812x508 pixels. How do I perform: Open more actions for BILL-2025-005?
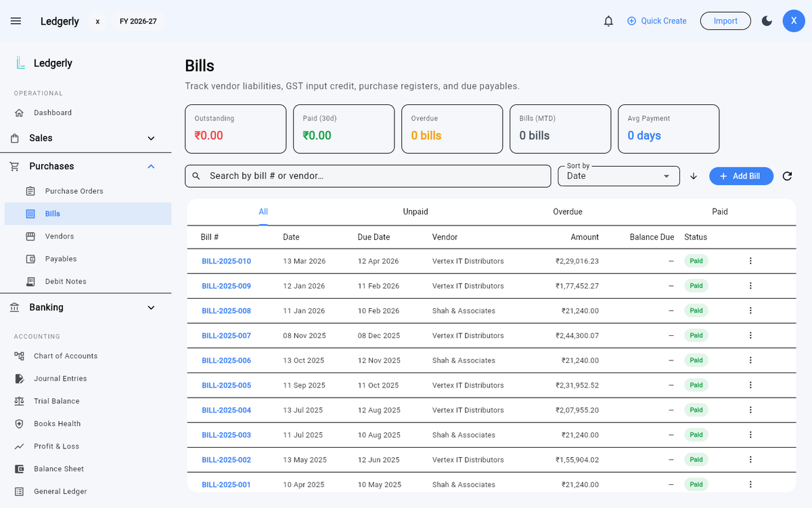click(x=750, y=385)
